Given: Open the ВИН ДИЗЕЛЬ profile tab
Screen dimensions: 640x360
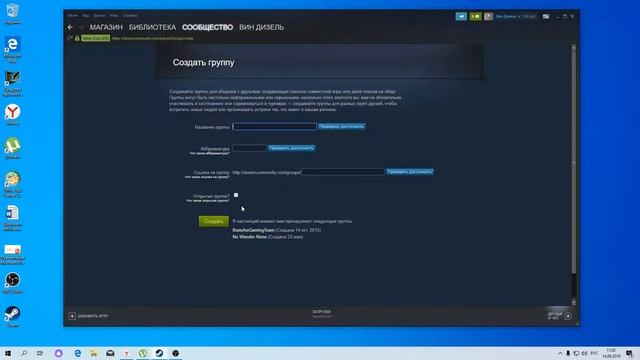Looking at the screenshot, I should click(x=262, y=27).
